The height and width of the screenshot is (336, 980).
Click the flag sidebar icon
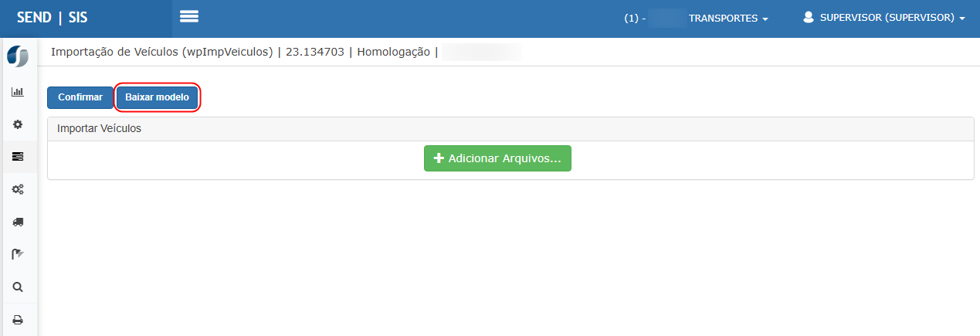[18, 254]
